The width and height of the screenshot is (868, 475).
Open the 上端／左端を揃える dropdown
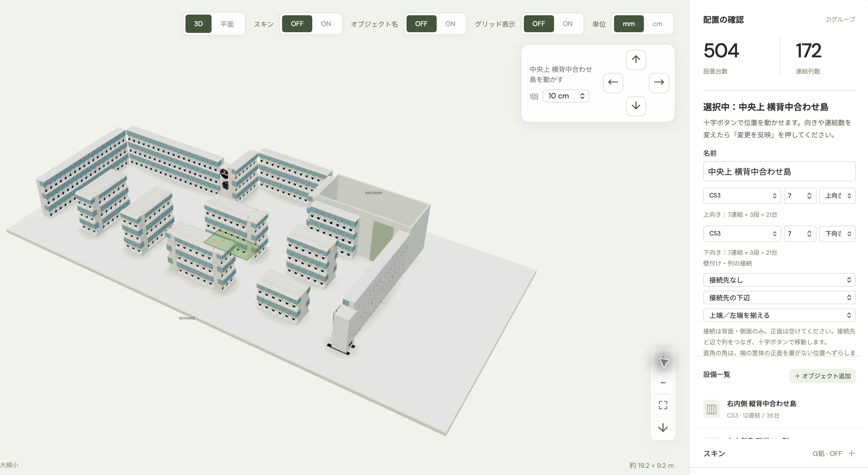(x=779, y=315)
